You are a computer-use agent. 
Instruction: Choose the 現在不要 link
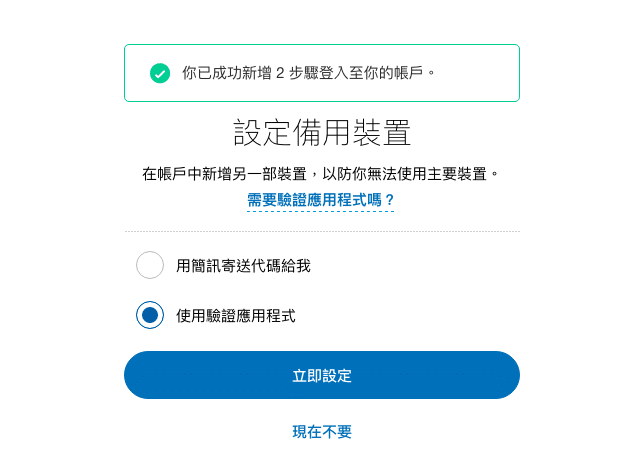pos(322,431)
